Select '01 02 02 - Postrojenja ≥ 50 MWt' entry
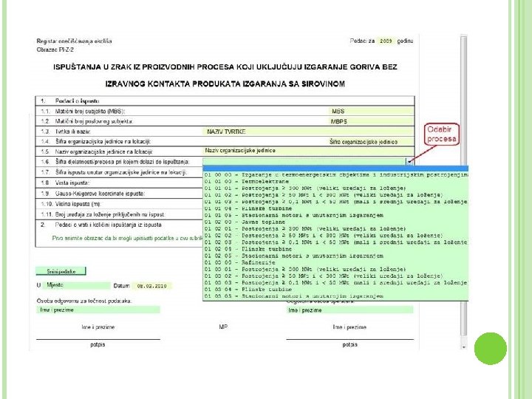This screenshot has height=399, width=532. 336,236
